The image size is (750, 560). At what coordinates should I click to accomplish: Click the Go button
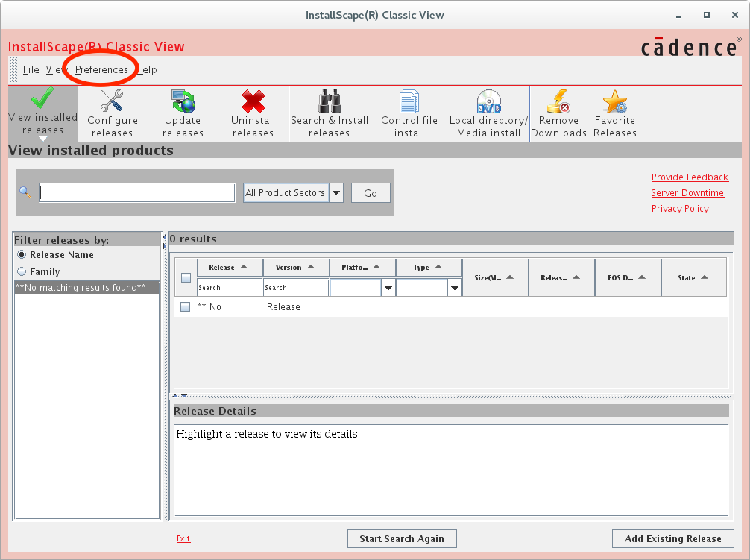pyautogui.click(x=371, y=192)
